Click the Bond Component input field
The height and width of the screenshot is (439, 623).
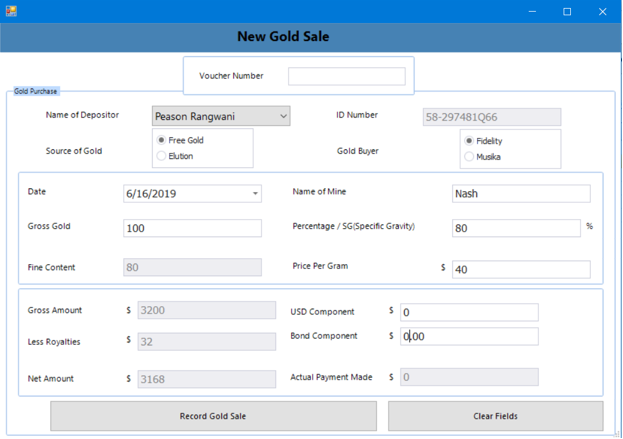click(x=469, y=336)
